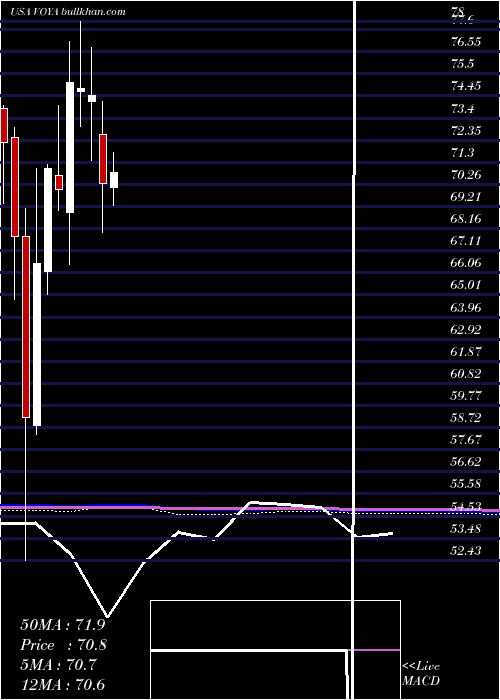Click the 66.06 price axis label
The height and width of the screenshot is (700, 500).
(467, 263)
